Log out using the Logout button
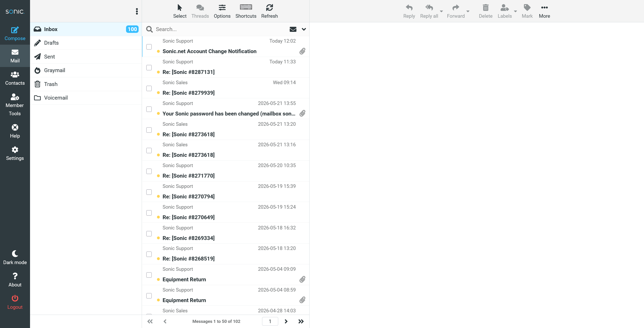644x328 pixels. 15,302
